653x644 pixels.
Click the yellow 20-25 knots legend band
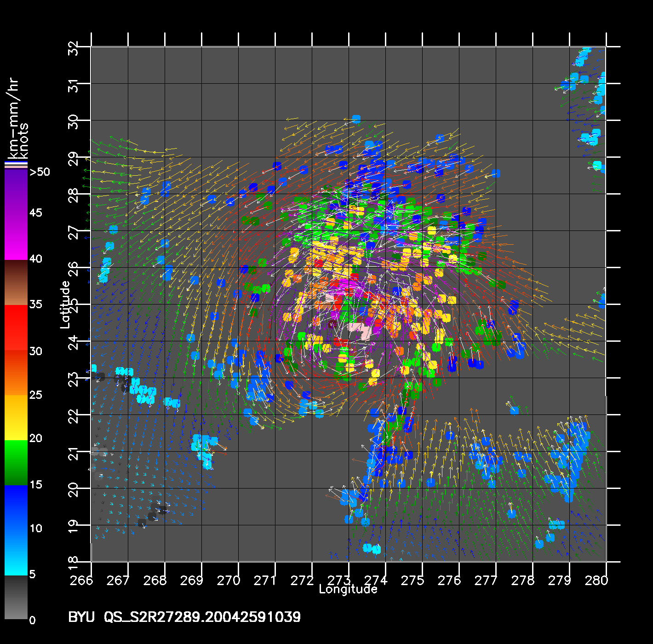click(x=16, y=417)
